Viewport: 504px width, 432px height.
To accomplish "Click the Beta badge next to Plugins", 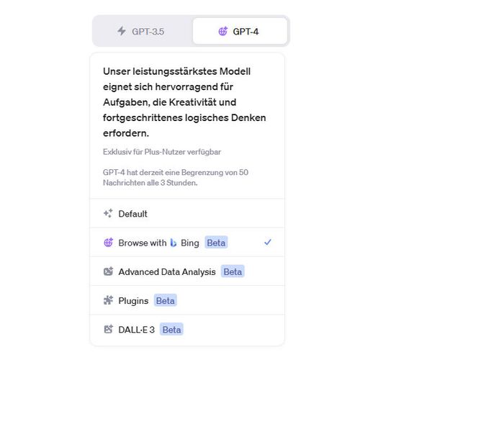I will (166, 300).
